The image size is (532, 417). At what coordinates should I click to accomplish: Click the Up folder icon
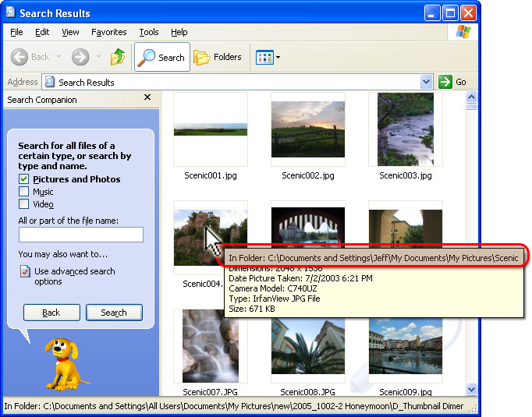pos(118,57)
